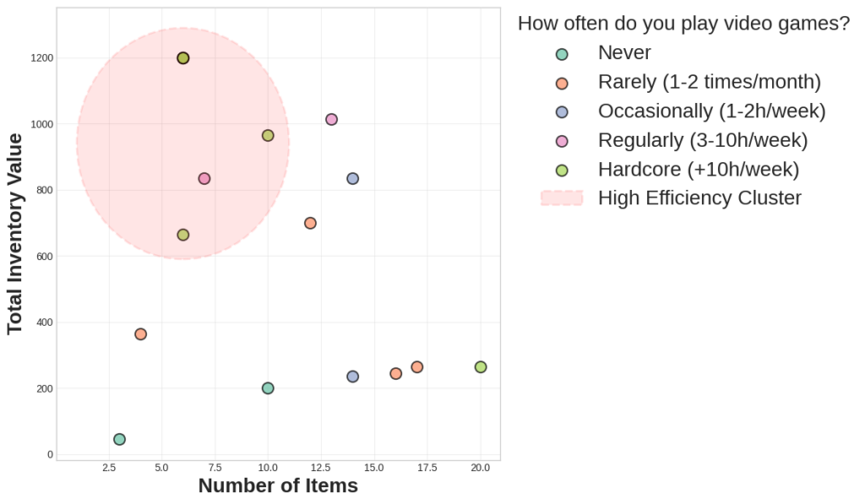Click the orange Rarely point at 4 items
Screen dimensions: 865x504
141,334
